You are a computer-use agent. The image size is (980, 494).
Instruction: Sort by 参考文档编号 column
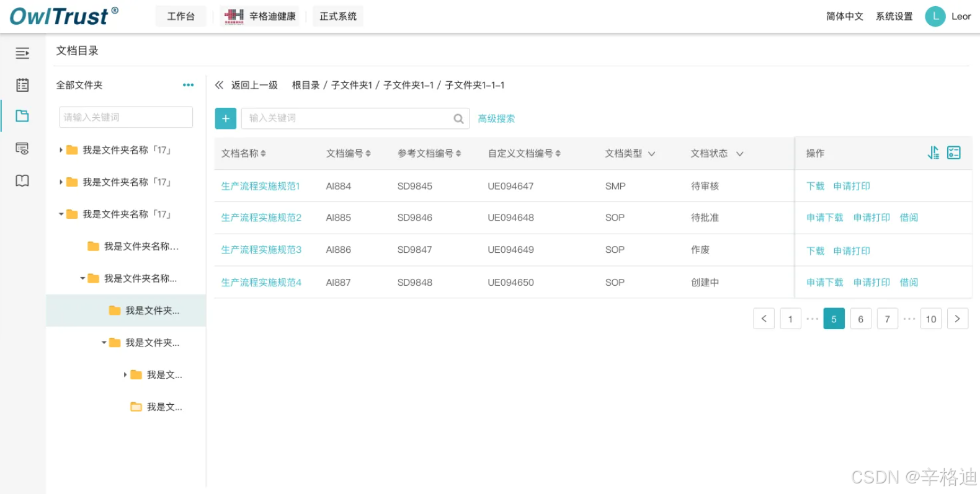(x=458, y=153)
